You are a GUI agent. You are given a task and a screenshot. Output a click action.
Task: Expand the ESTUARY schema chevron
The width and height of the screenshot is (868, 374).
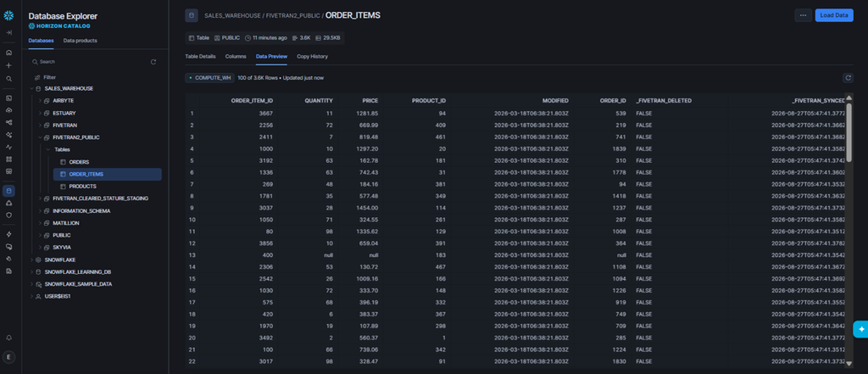point(40,113)
